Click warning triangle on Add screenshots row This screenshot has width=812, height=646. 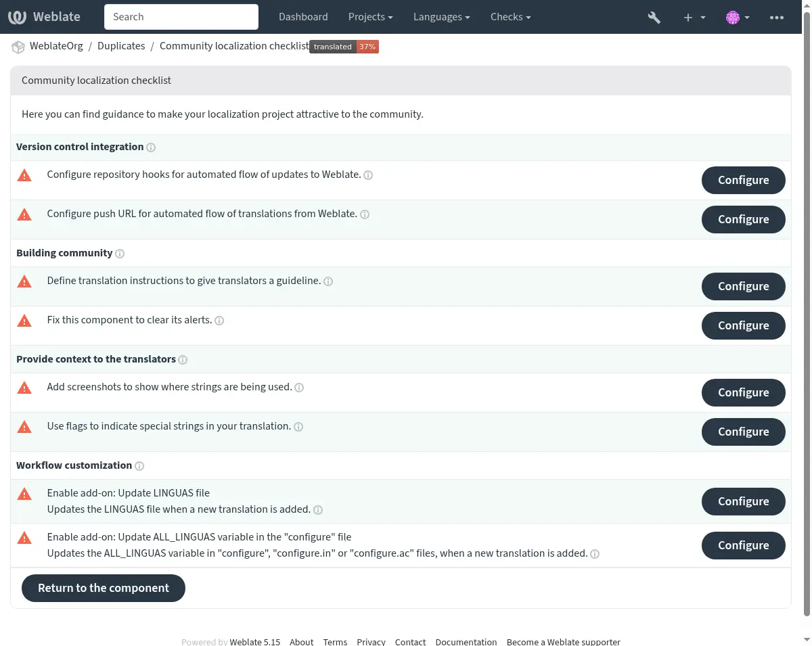click(x=24, y=388)
